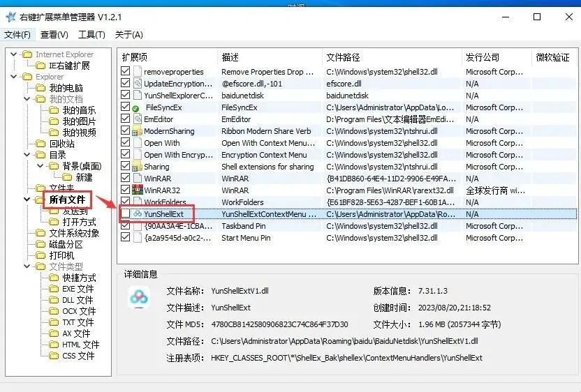Select the 我的图片 folder
The image size is (581, 392).
pyautogui.click(x=79, y=121)
